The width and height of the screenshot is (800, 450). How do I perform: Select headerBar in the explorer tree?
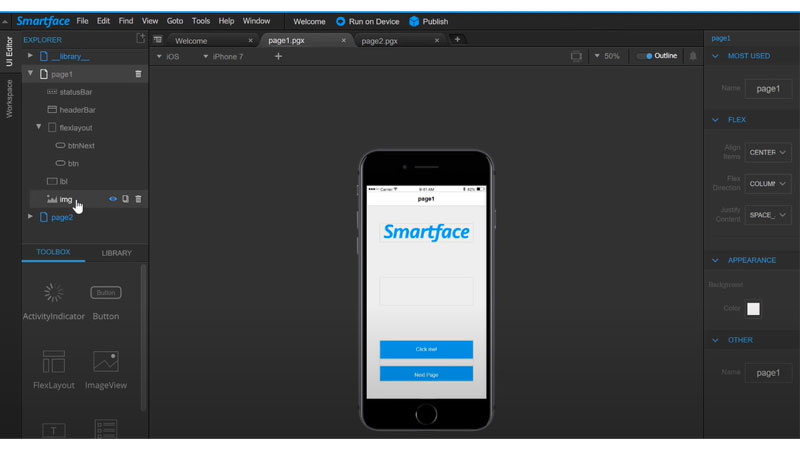point(78,110)
